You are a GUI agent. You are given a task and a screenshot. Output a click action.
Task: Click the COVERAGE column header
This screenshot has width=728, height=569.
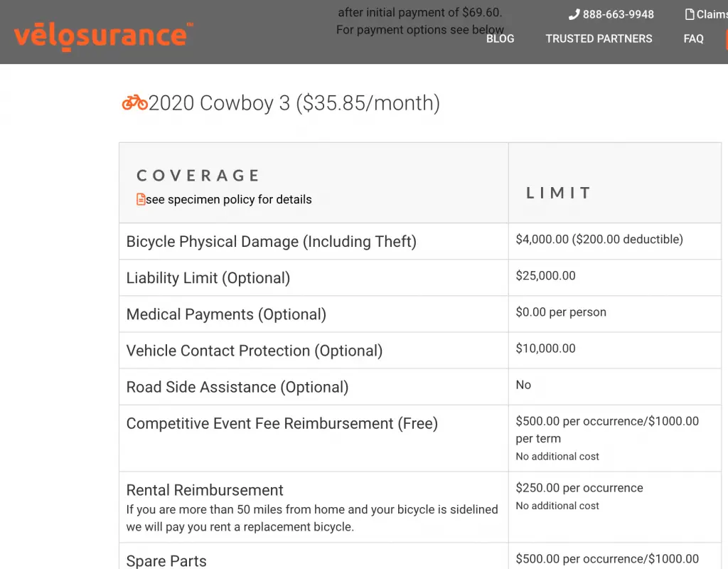click(x=198, y=176)
